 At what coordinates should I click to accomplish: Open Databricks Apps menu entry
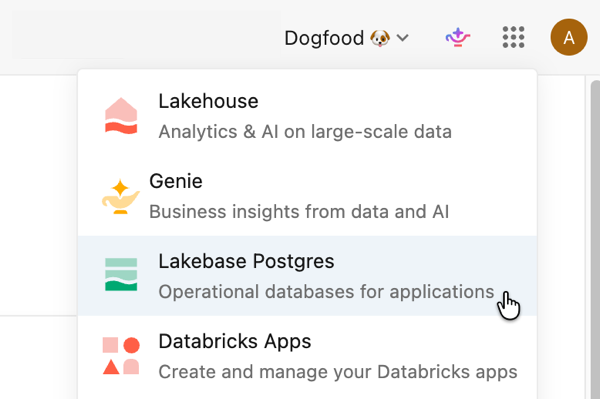(x=307, y=356)
